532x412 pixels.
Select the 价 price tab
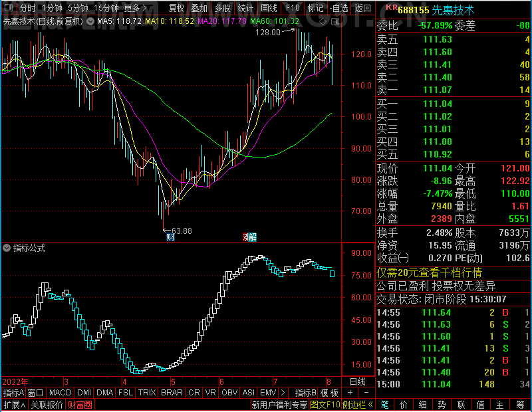click(404, 405)
